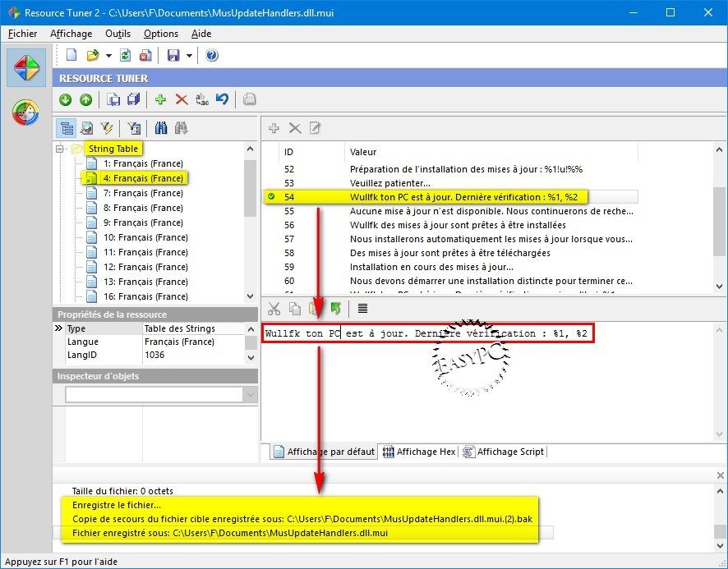Viewport: 728px width, 569px height.
Task: Toggle the resource tree view button
Action: tap(67, 128)
